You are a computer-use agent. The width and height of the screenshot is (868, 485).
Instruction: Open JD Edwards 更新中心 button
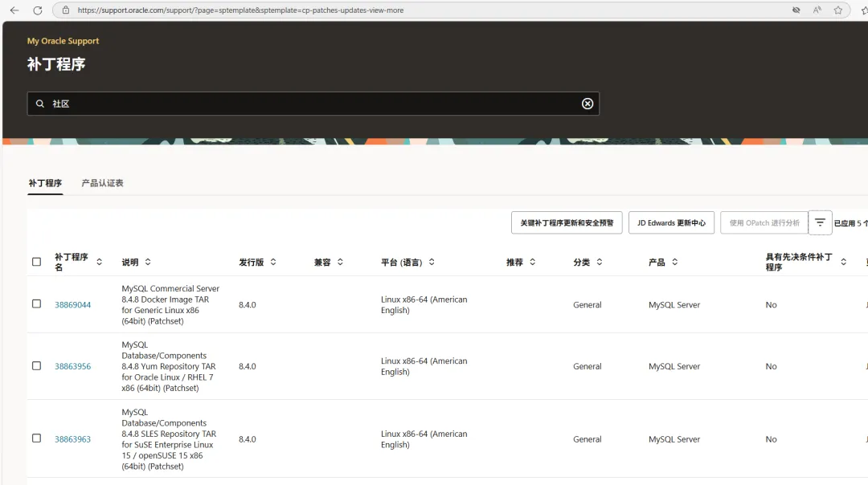[671, 222]
